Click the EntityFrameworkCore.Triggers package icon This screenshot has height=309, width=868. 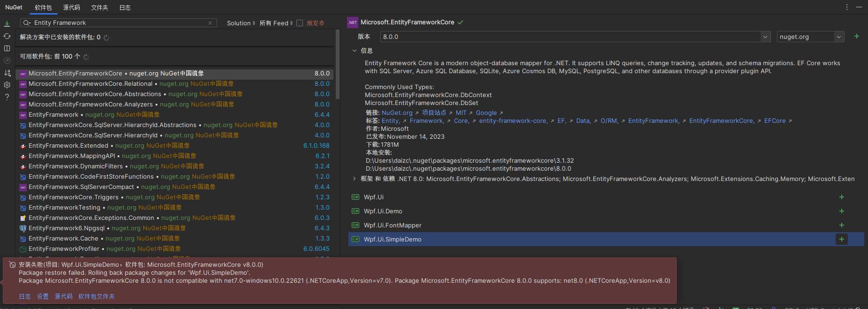pyautogui.click(x=23, y=197)
